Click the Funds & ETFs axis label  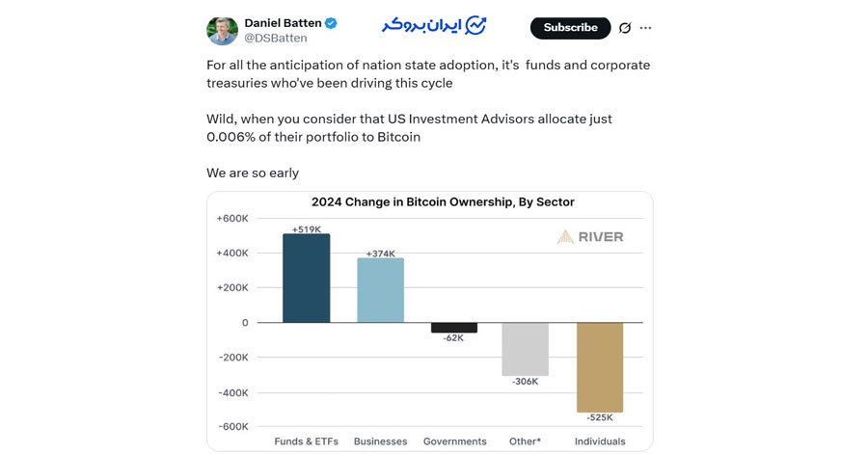click(x=307, y=441)
